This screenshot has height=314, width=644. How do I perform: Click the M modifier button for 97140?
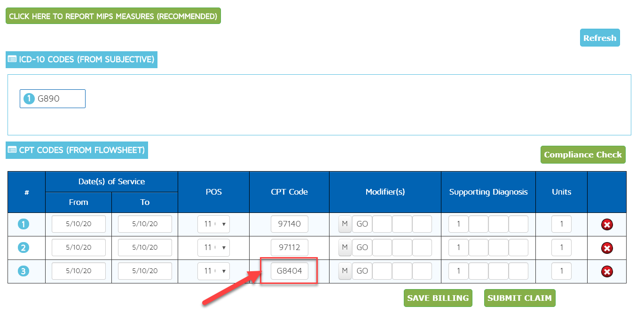(345, 224)
